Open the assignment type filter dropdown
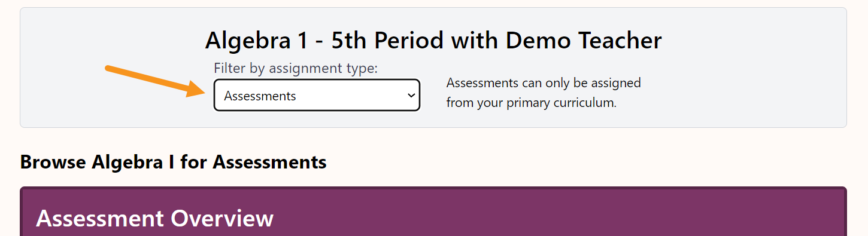 point(317,96)
